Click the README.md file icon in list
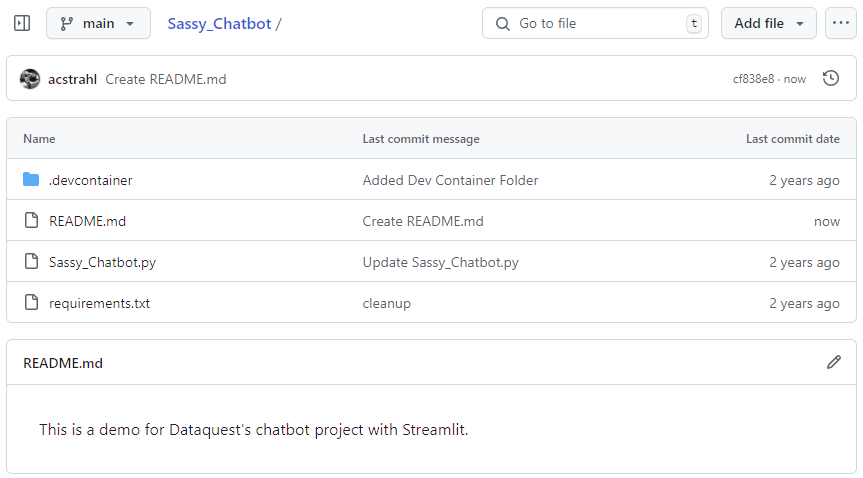863x478 pixels. point(31,221)
